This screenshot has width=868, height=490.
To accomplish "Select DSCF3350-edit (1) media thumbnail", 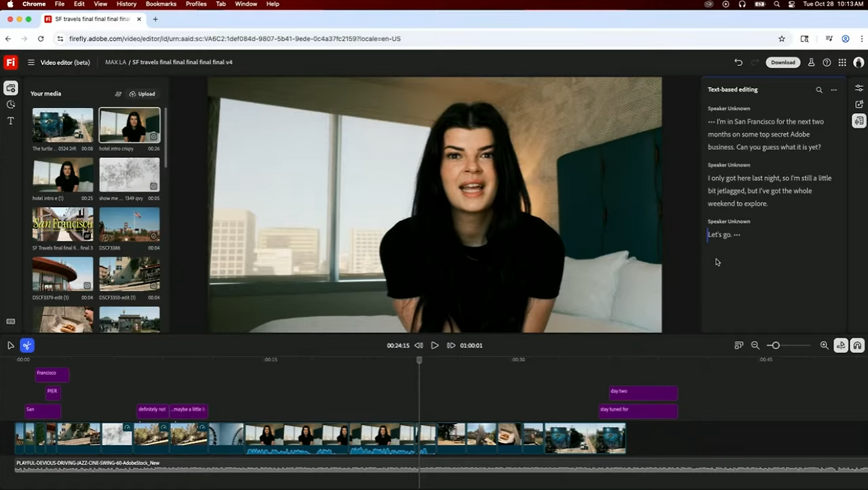I will [130, 274].
